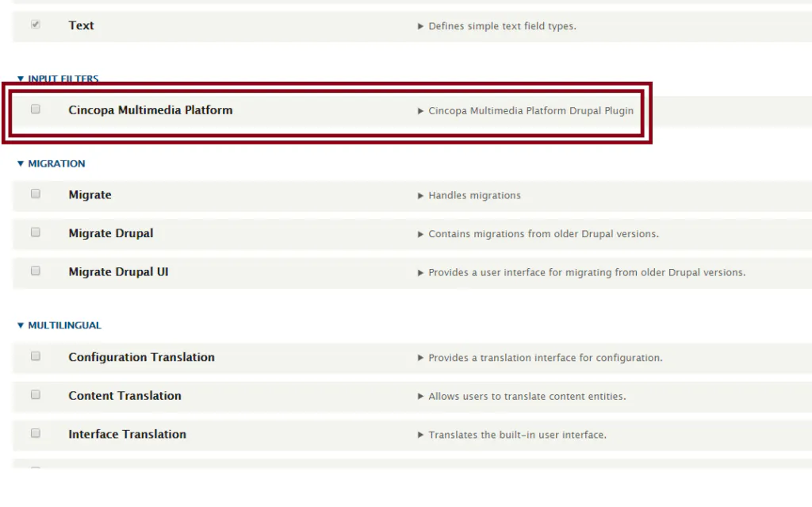Click the Configuration Translation module name

point(141,357)
